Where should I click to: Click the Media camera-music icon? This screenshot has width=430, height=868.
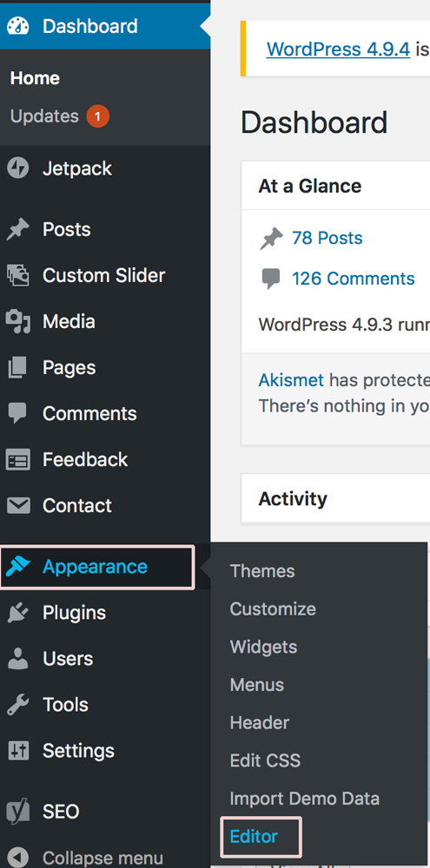point(18,322)
